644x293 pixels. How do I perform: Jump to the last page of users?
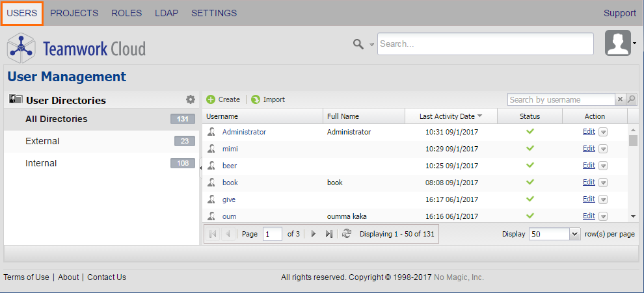329,234
